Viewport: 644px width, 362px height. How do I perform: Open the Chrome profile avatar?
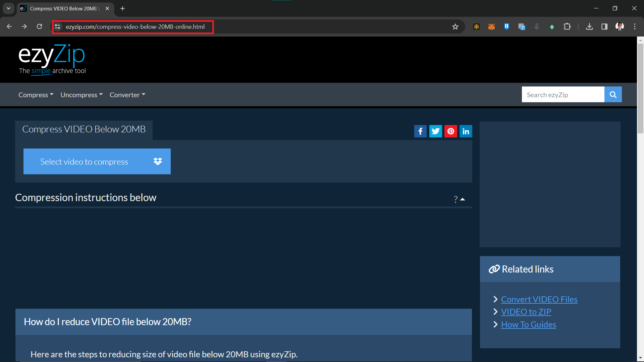(x=620, y=26)
